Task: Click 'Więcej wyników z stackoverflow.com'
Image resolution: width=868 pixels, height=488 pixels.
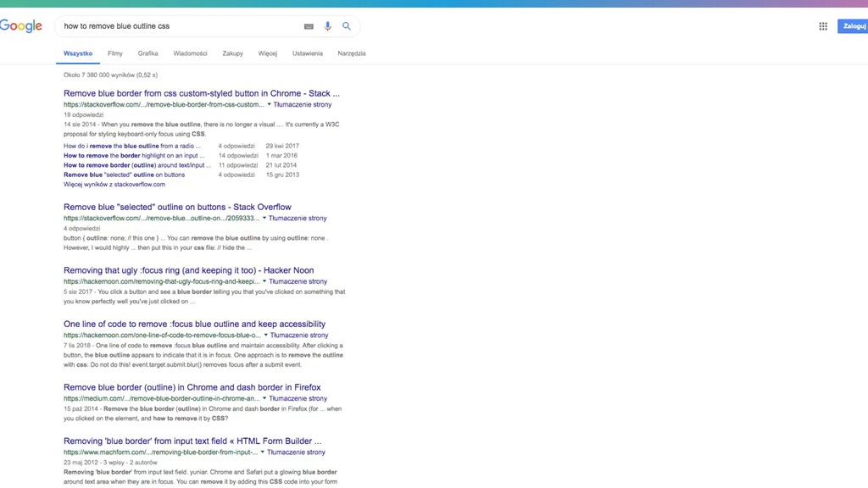Action: pyautogui.click(x=114, y=184)
